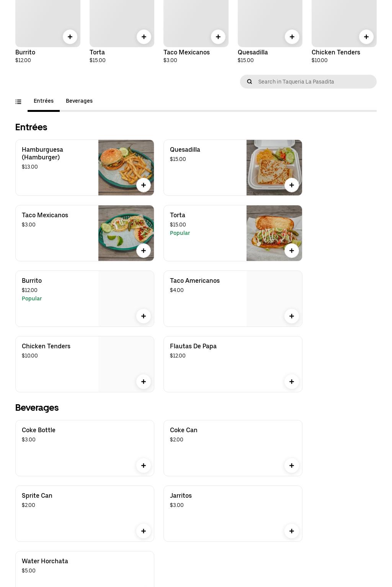Image resolution: width=392 pixels, height=587 pixels.
Task: Click plus icon on Flautas De Papa
Action: tap(292, 382)
